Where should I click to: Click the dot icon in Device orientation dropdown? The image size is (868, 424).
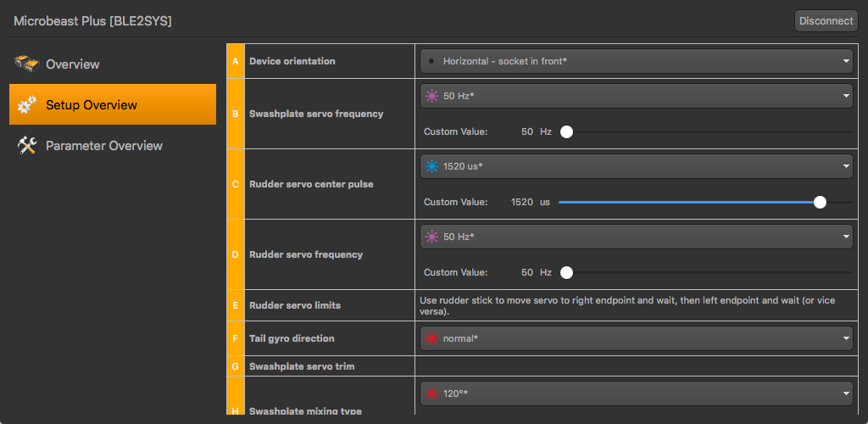(x=431, y=61)
